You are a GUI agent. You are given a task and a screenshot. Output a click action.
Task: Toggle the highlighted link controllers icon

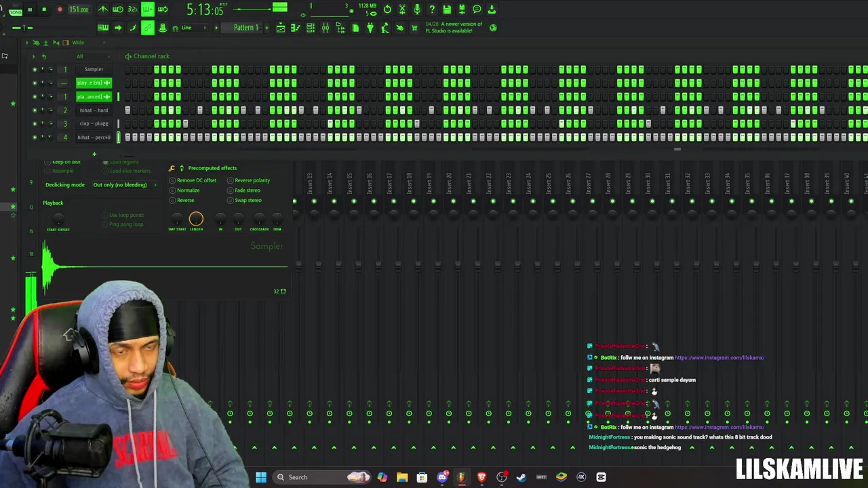[147, 28]
